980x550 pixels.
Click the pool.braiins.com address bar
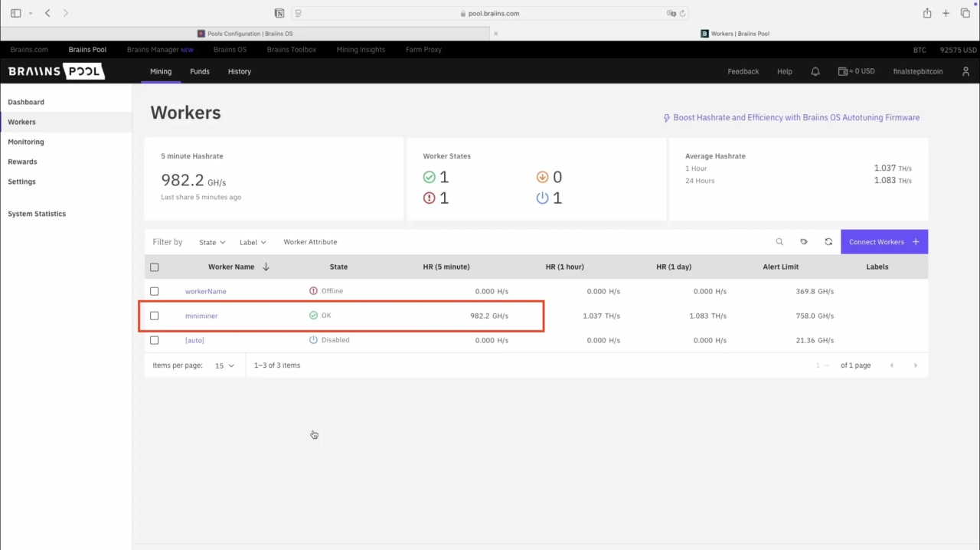[490, 13]
